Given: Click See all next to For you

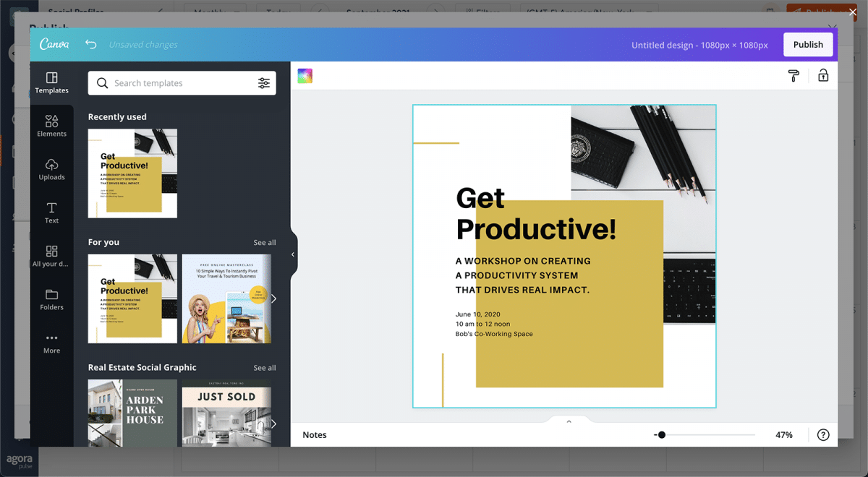Looking at the screenshot, I should pos(264,243).
